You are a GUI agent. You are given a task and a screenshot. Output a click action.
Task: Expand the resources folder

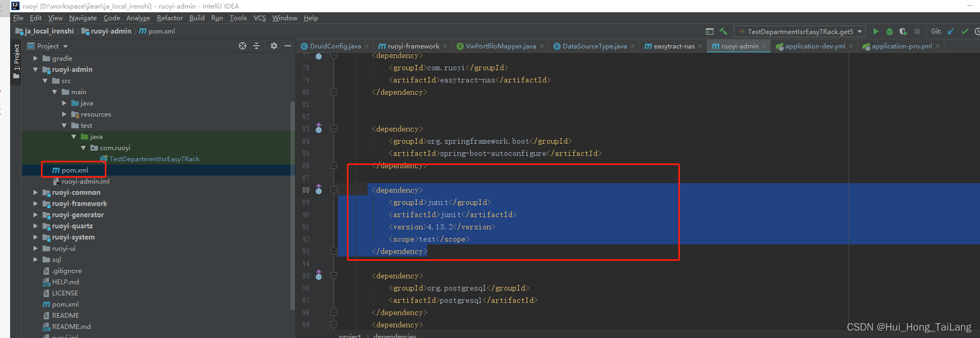[64, 114]
